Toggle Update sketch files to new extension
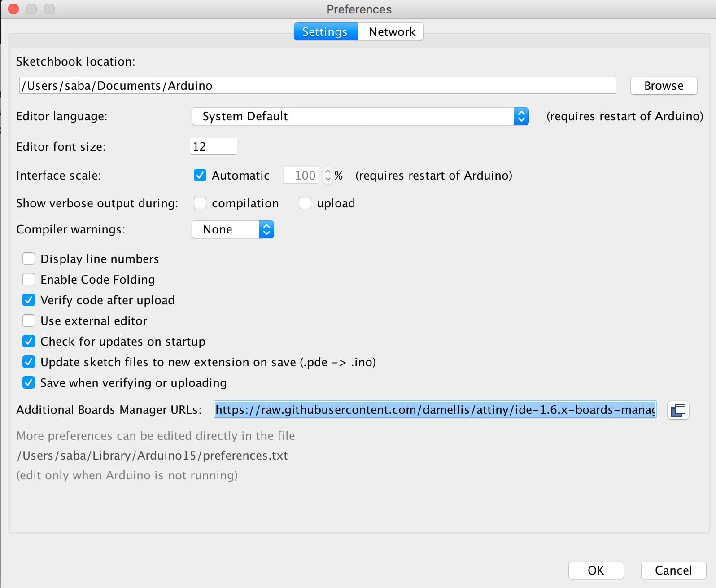 29,362
